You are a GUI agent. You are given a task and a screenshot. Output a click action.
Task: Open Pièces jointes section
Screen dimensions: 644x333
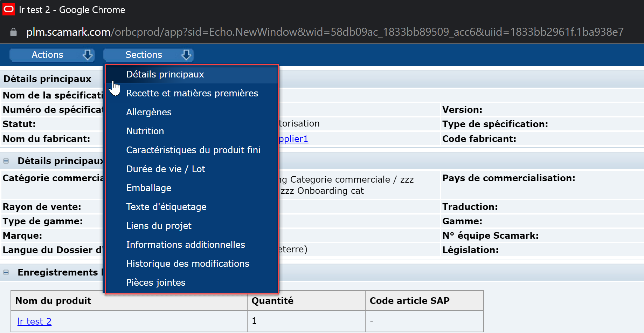tap(192, 283)
